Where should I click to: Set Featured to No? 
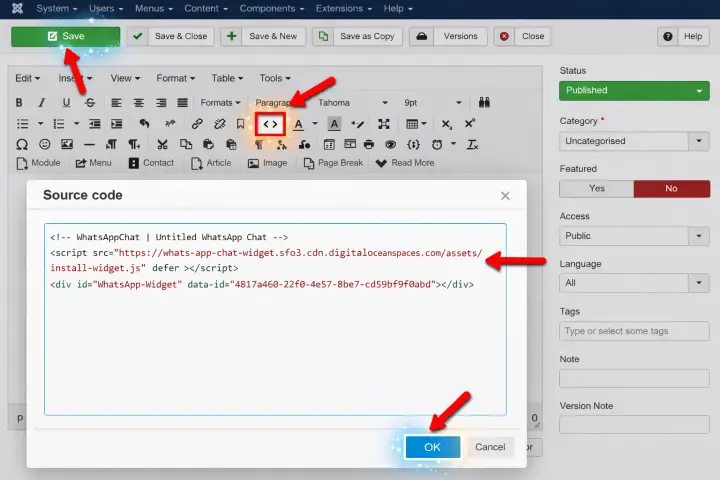point(671,188)
